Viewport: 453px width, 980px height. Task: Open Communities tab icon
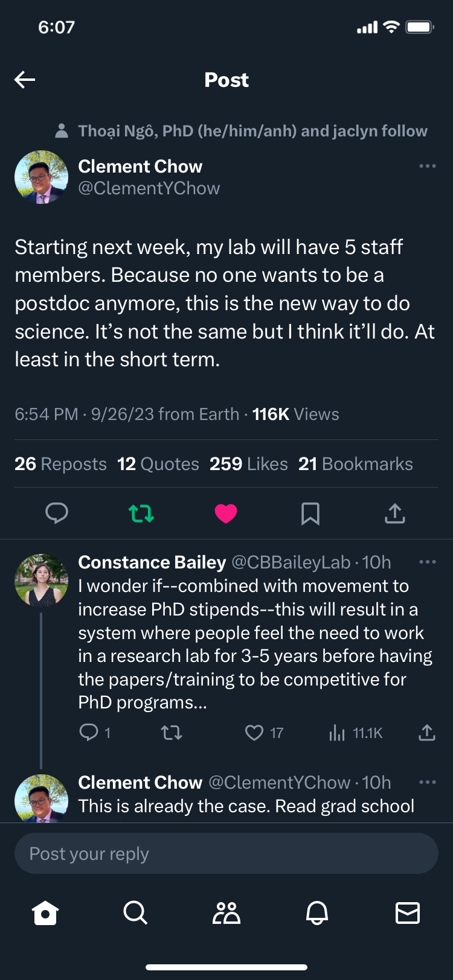coord(226,913)
